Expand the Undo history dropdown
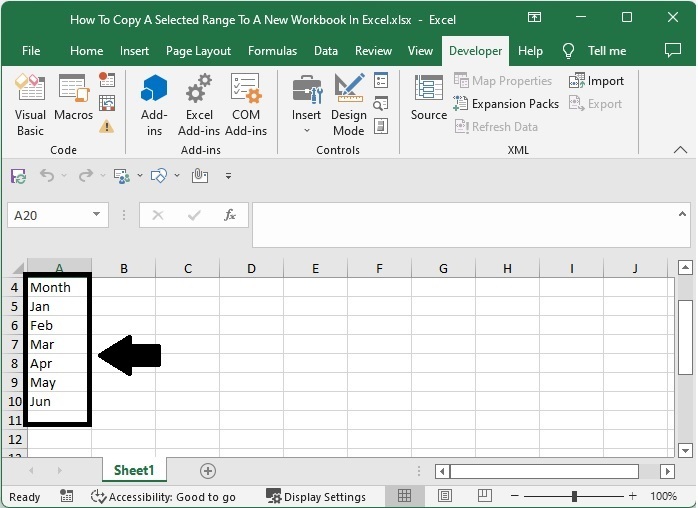This screenshot has width=698, height=508. tap(64, 175)
